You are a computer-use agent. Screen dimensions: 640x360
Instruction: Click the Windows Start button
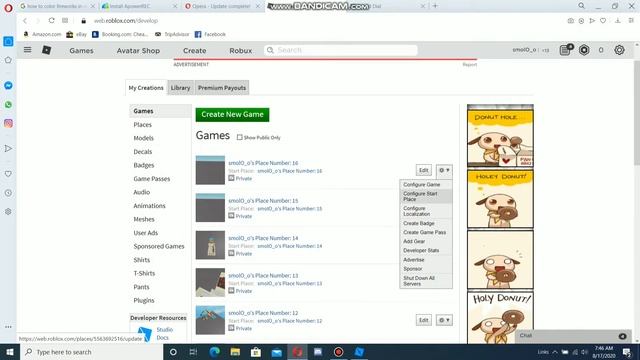coord(10,352)
